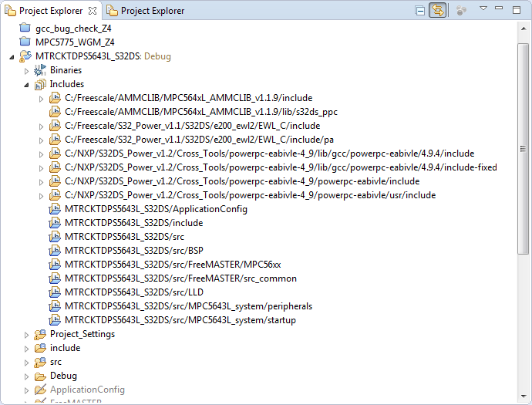532x405 pixels.
Task: Click icon of AMMCLIB_v1.1.9/include entry
Action: tap(55, 98)
